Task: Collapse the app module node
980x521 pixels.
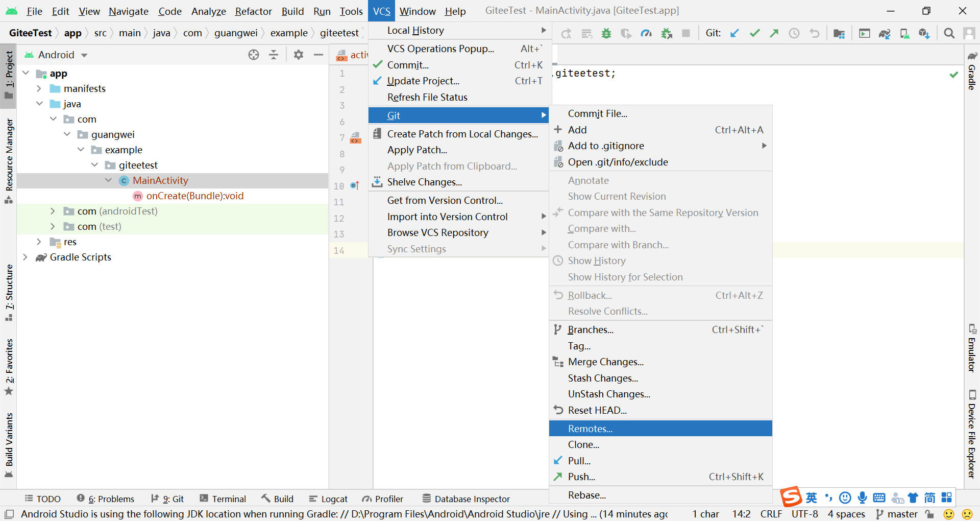Action: pyautogui.click(x=26, y=73)
